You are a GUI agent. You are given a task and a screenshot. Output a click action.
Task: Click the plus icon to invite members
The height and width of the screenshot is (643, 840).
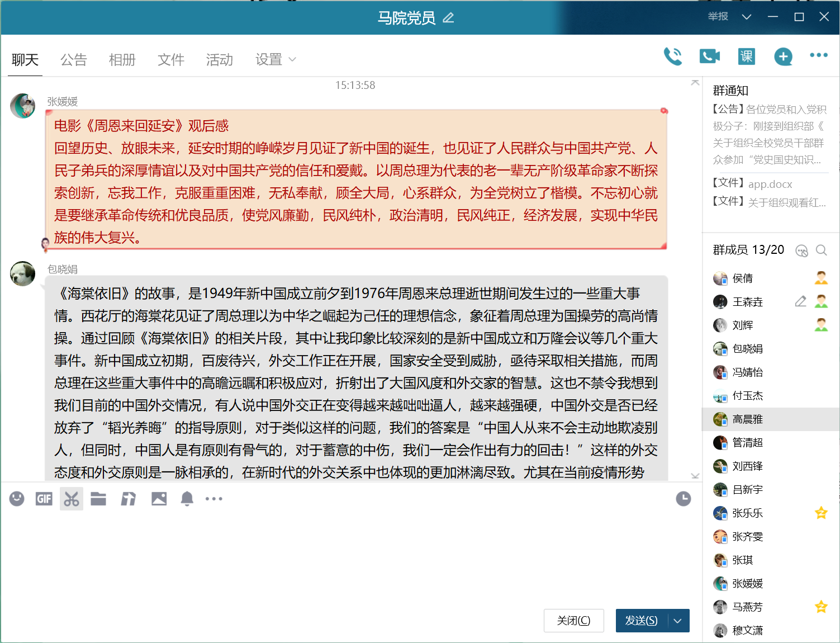click(783, 56)
